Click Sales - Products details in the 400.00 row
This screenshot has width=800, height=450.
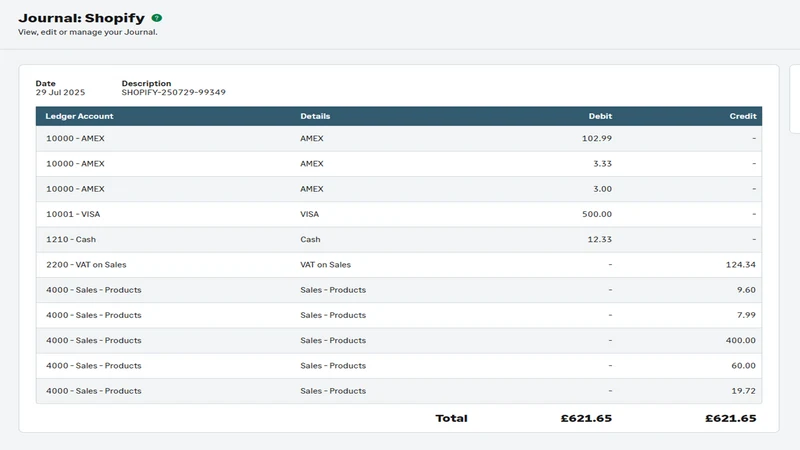pos(333,340)
